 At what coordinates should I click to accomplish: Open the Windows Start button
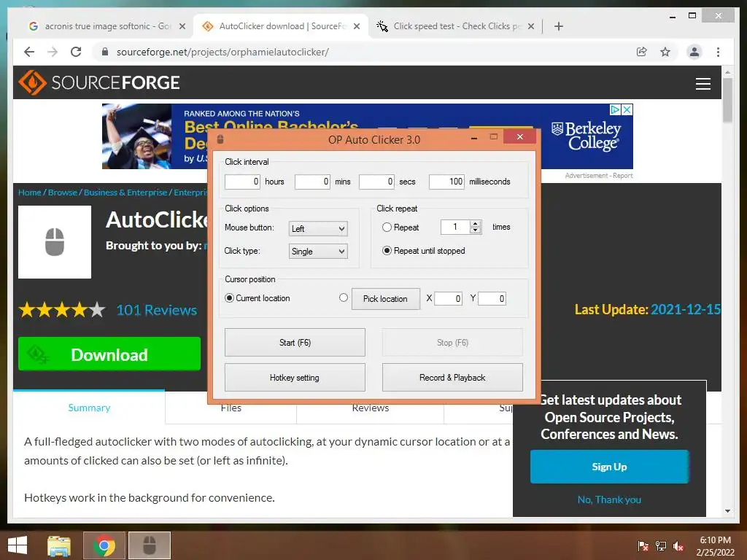(18, 545)
